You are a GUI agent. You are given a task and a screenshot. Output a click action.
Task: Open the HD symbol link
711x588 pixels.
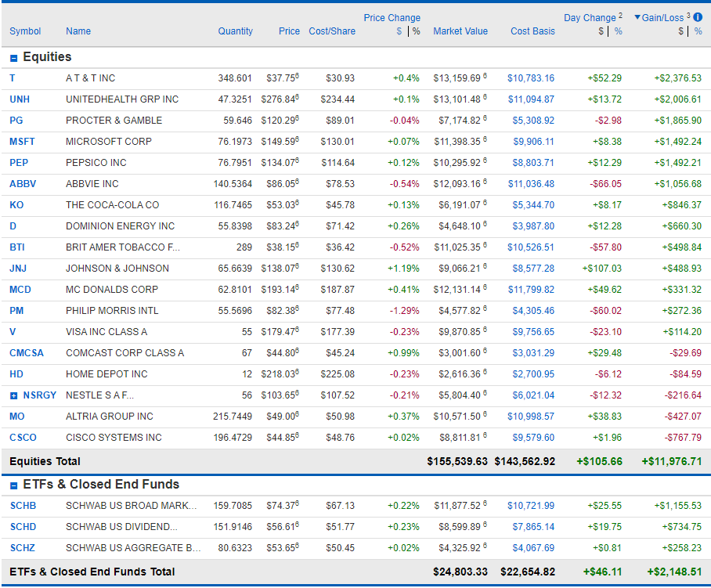click(16, 374)
